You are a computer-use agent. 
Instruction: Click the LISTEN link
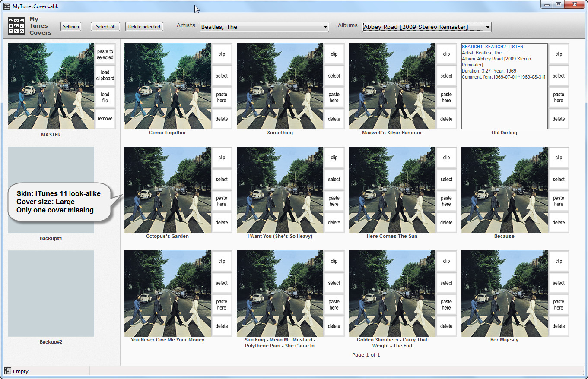pyautogui.click(x=516, y=47)
